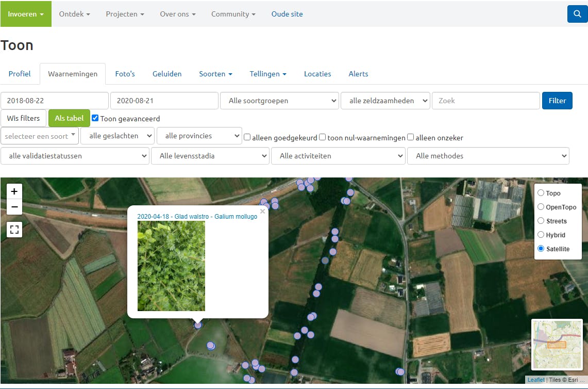Select the Waarnemingen tab

coord(73,74)
